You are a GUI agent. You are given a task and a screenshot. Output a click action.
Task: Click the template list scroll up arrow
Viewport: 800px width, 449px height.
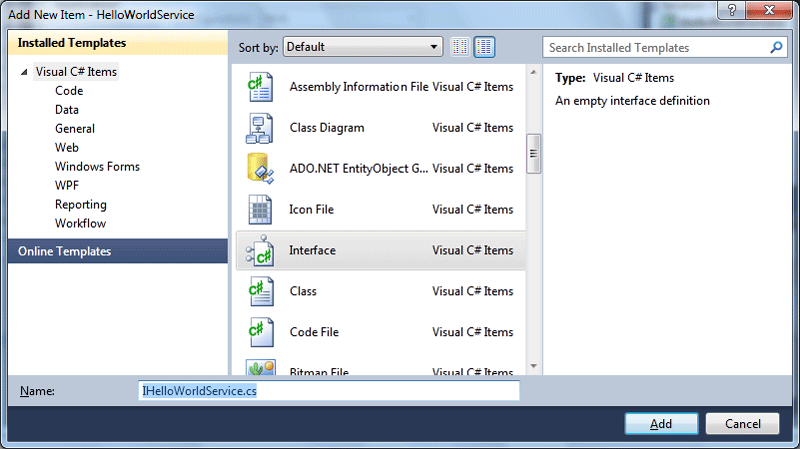(533, 72)
